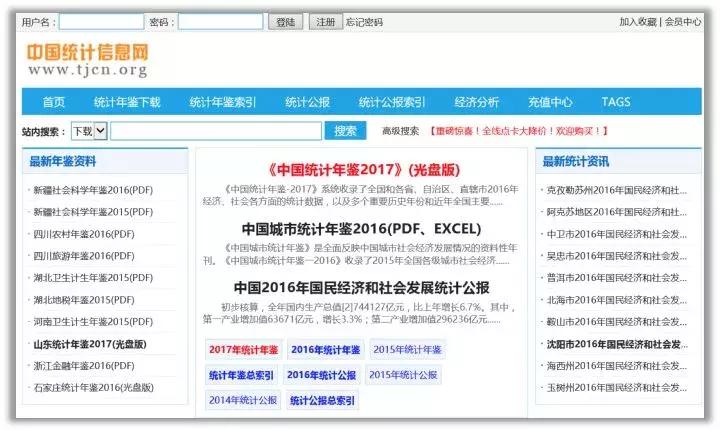
Task: Open the 充值中心 nav item
Action: pyautogui.click(x=550, y=102)
